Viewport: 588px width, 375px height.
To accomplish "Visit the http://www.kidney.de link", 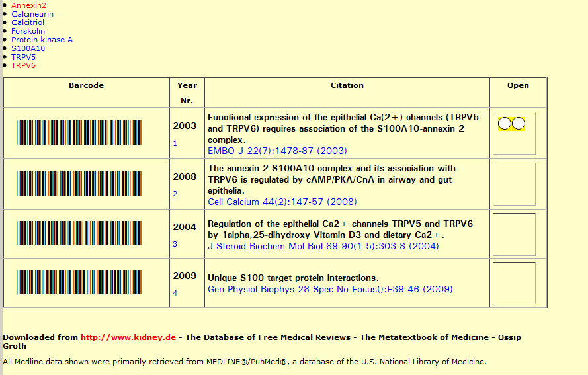I will pos(128,337).
